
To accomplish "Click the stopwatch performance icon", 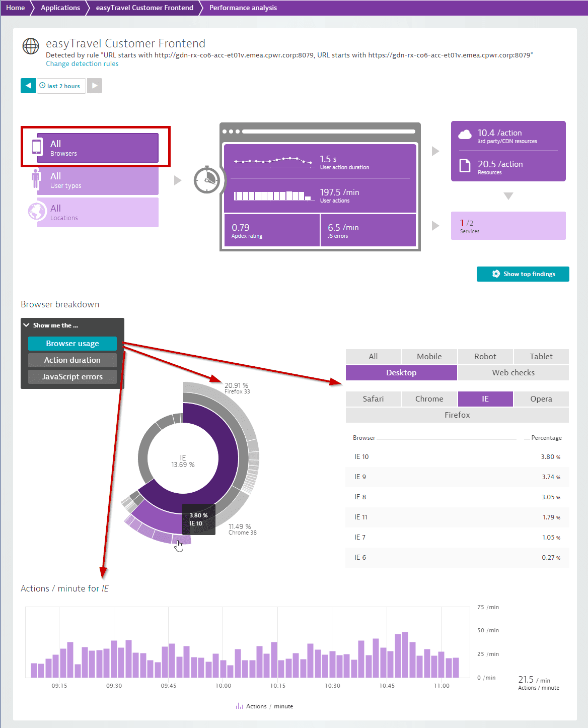I will pyautogui.click(x=207, y=179).
